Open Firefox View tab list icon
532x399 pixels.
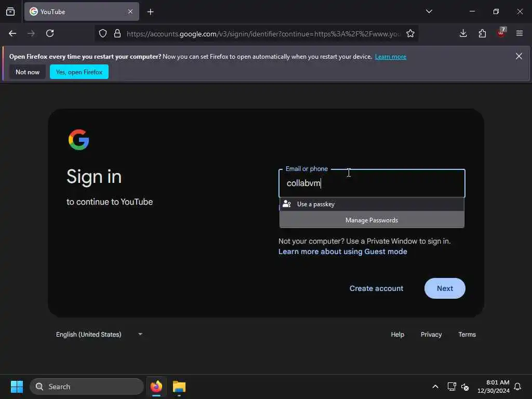coord(10,11)
